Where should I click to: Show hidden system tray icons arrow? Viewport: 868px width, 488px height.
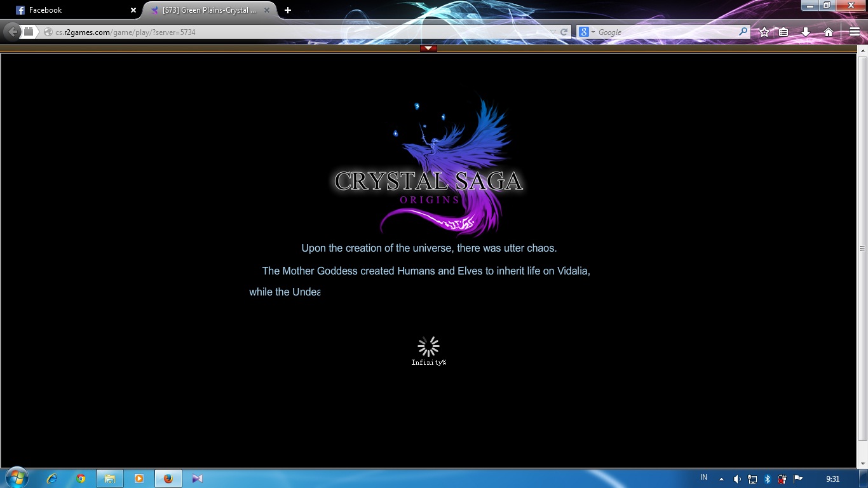[x=721, y=478]
